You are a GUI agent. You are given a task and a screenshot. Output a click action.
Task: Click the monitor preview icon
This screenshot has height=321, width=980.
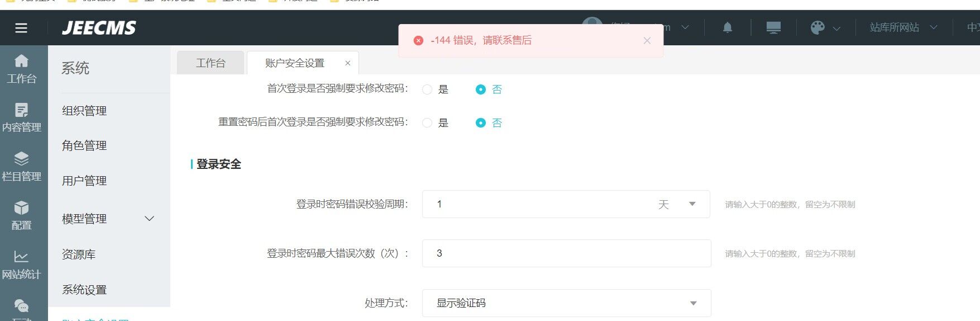pyautogui.click(x=773, y=27)
